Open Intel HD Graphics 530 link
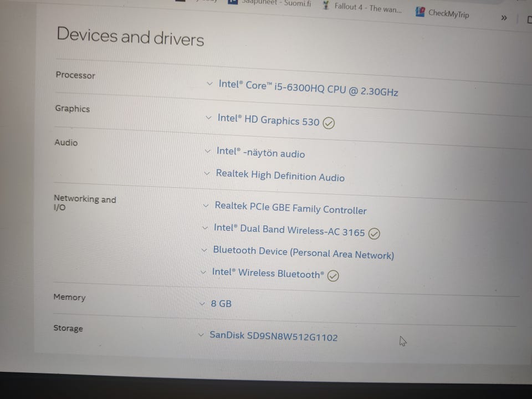This screenshot has height=399, width=532. (x=268, y=120)
